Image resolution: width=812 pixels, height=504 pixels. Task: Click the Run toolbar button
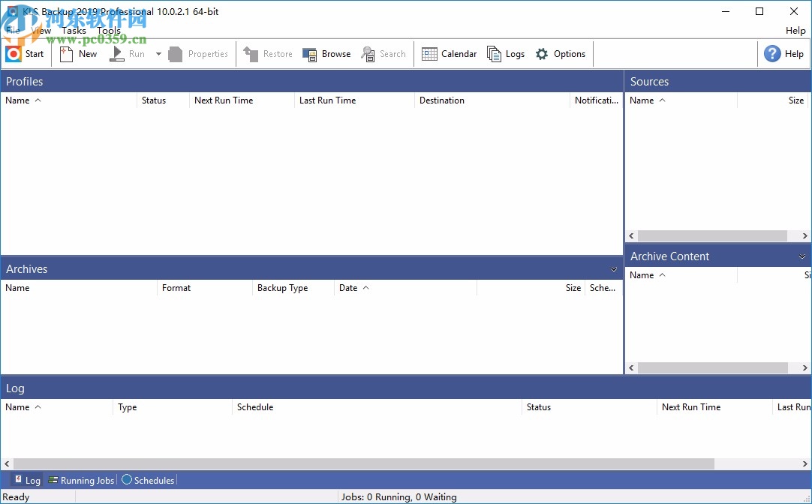pyautogui.click(x=128, y=54)
